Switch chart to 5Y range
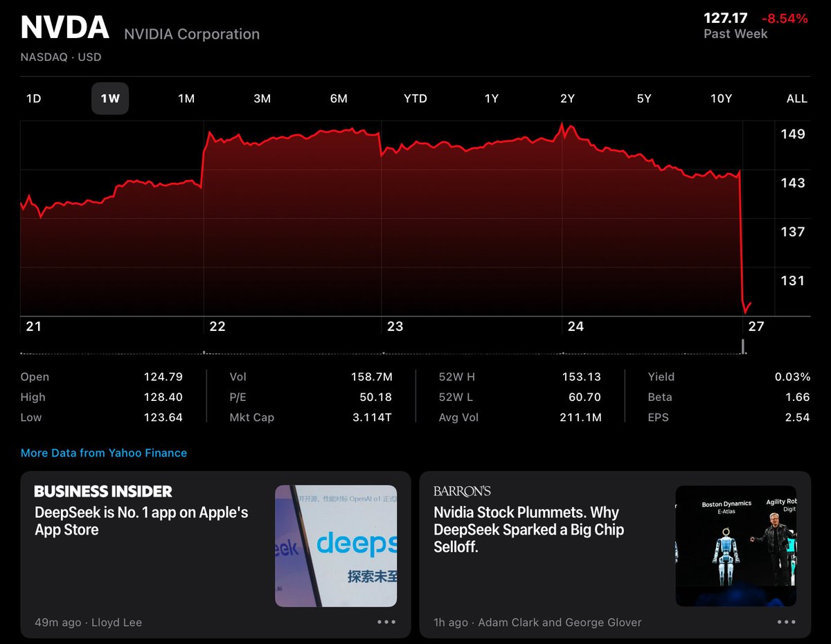This screenshot has height=644, width=831. click(644, 98)
